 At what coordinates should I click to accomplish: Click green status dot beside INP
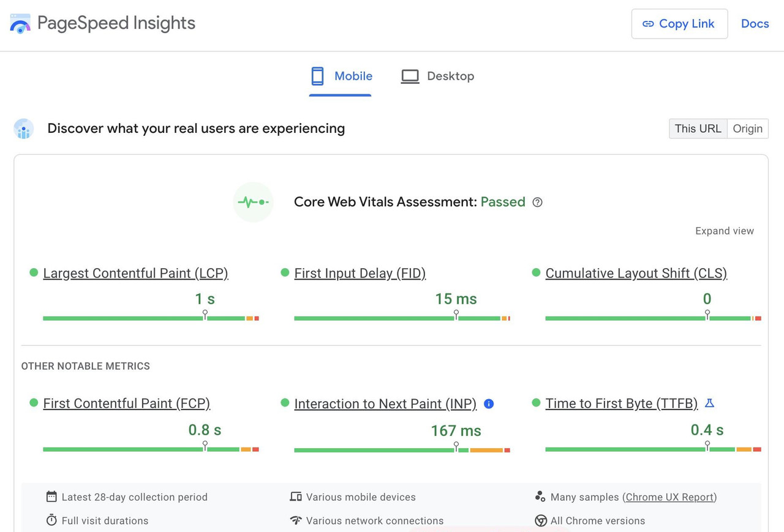285,402
